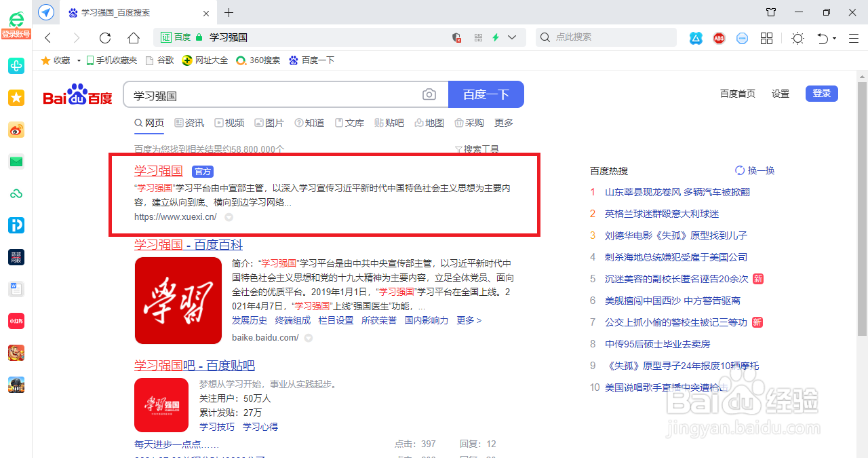Open the apps grid icon on toolbar

pyautogui.click(x=766, y=39)
